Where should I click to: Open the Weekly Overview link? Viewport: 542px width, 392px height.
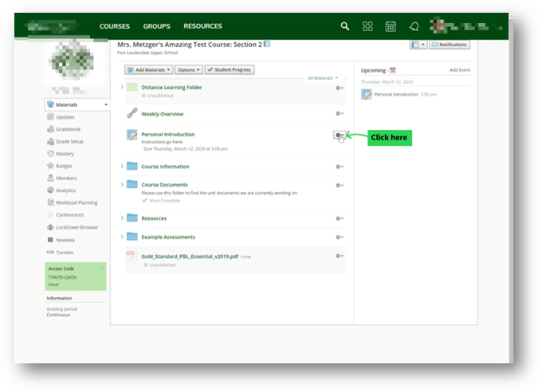click(x=162, y=114)
